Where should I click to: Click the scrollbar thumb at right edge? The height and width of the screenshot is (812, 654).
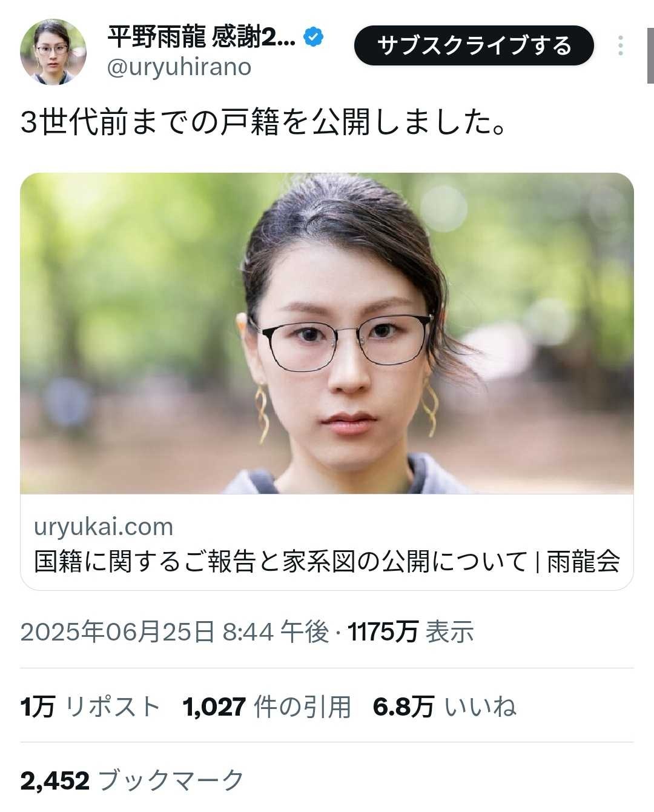(650, 41)
